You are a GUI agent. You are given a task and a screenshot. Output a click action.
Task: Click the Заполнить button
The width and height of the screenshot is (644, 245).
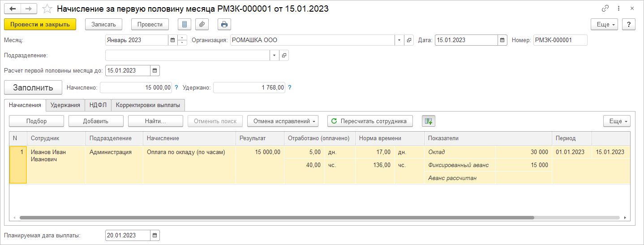point(33,87)
